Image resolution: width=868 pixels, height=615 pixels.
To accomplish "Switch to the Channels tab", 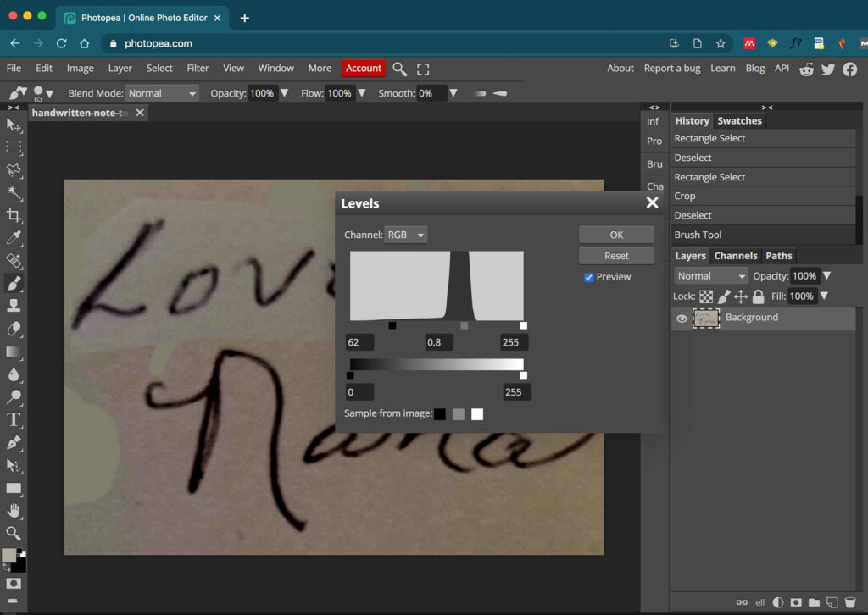I will click(x=736, y=255).
